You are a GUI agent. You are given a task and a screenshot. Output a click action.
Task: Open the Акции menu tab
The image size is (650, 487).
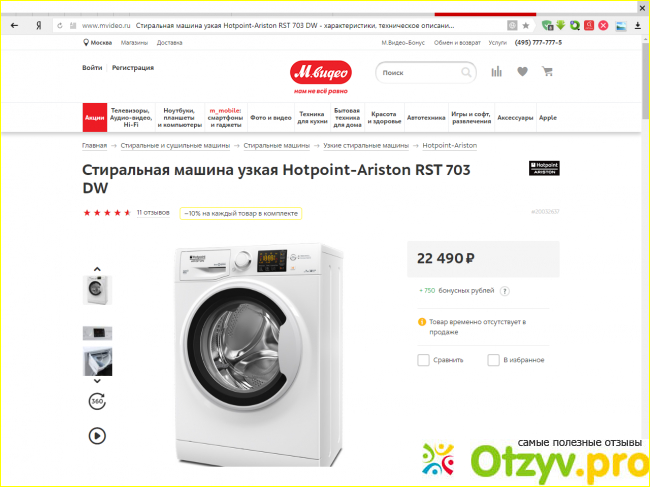coord(95,118)
